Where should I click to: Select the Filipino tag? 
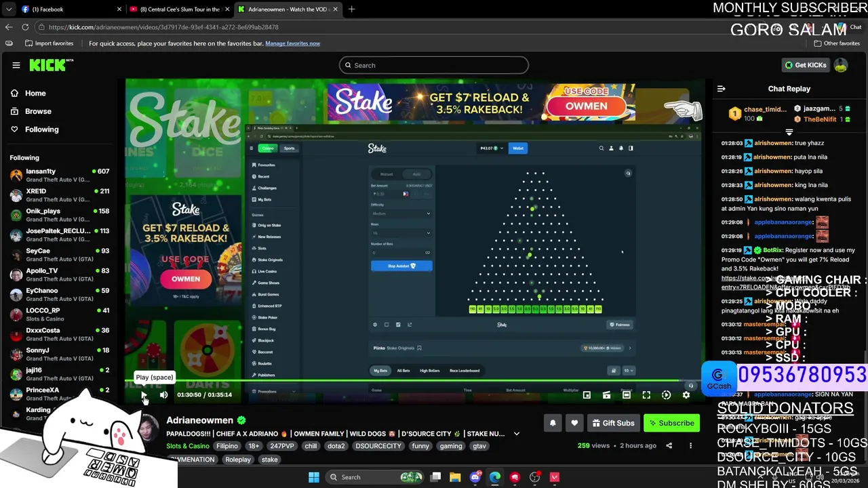227,446
